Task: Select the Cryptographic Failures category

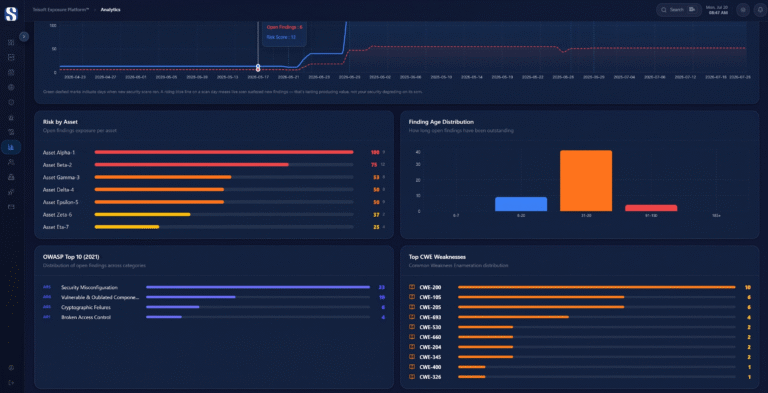Action: click(86, 307)
